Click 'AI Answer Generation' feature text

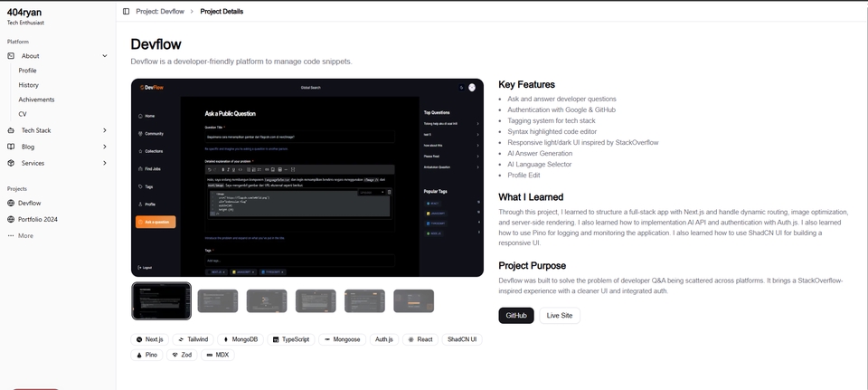(x=540, y=154)
